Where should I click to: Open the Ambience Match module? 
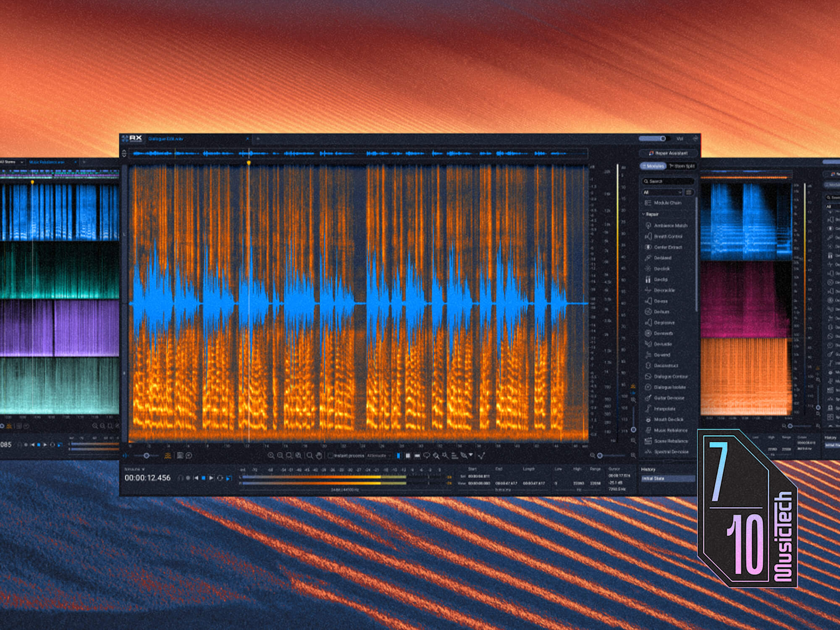tap(670, 226)
